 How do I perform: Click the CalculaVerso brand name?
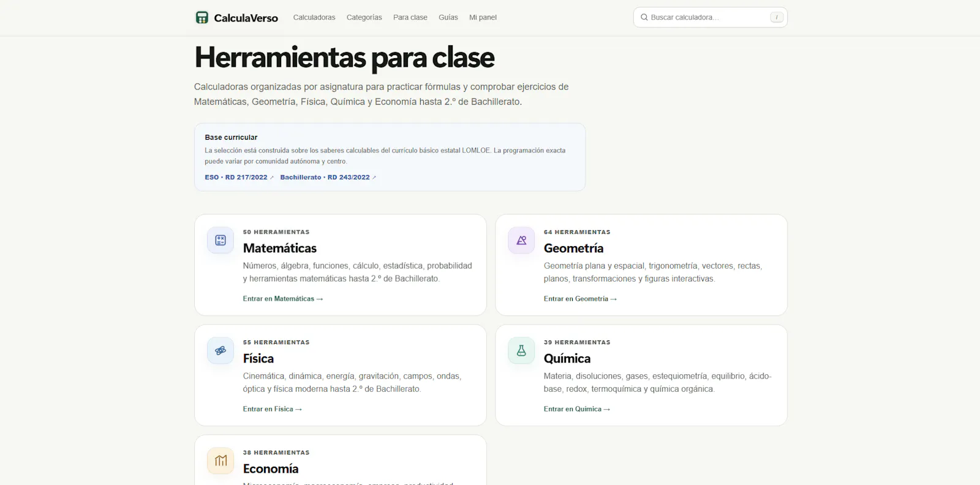(246, 18)
